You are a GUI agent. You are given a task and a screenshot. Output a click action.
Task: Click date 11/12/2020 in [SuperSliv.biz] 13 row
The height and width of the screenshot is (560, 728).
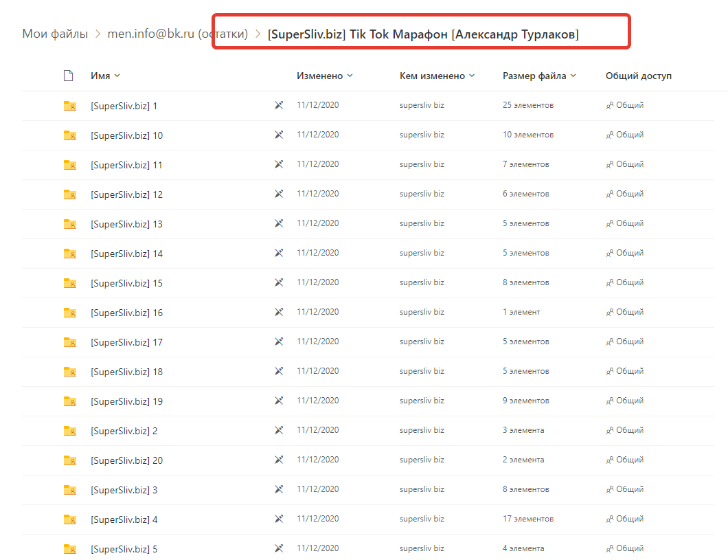click(318, 223)
